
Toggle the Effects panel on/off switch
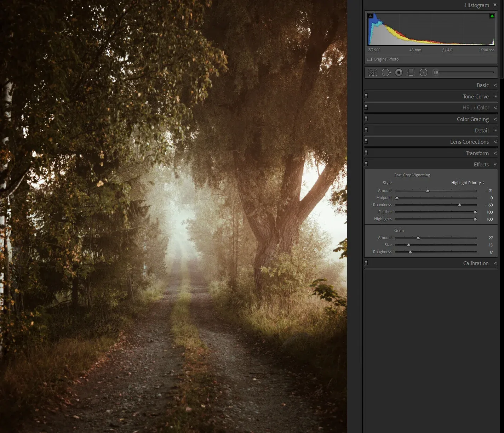click(366, 164)
